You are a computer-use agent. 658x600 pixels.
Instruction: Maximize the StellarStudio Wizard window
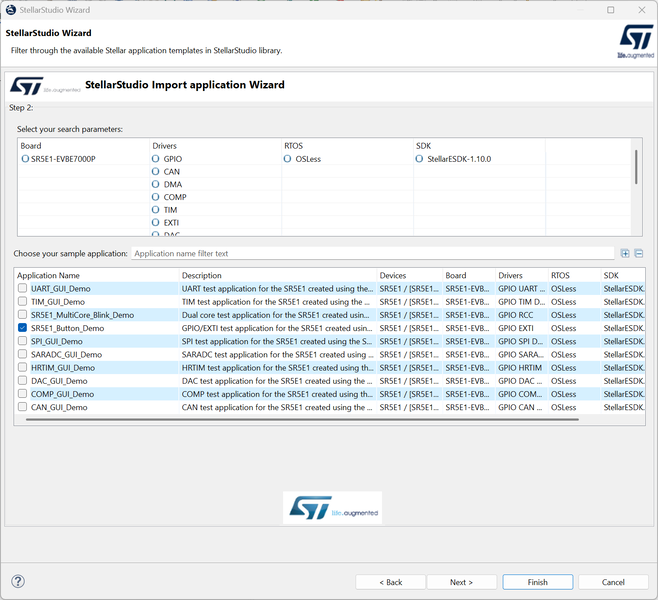point(611,10)
